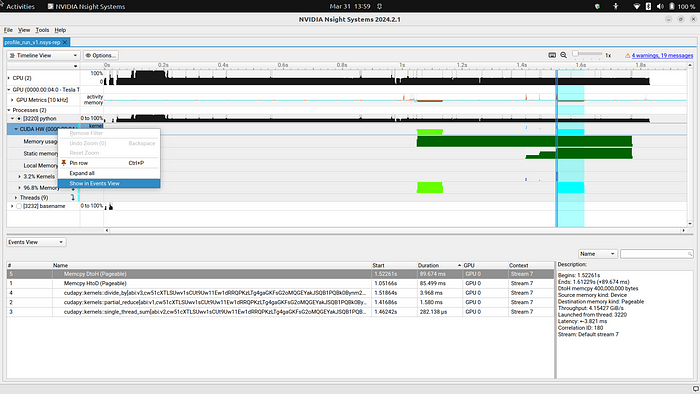Click the green shield tray icon
This screenshot has width=700, height=394.
coord(597,6)
